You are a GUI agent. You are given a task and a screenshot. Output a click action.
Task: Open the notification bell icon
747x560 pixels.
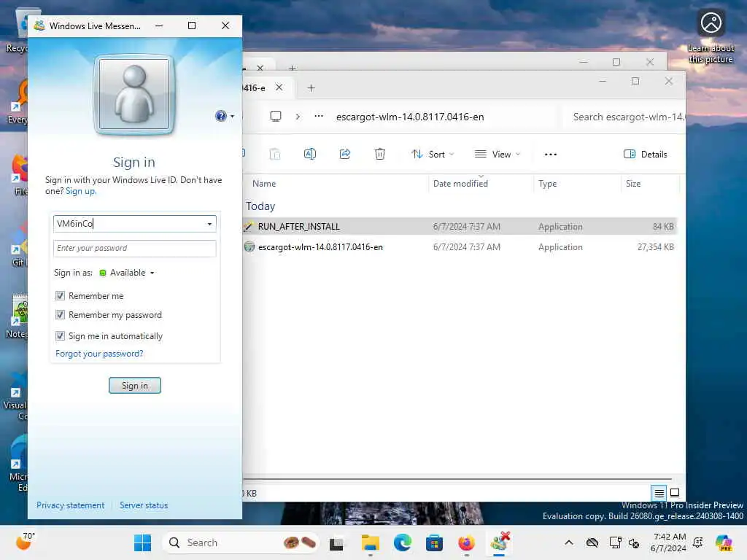[698, 542]
